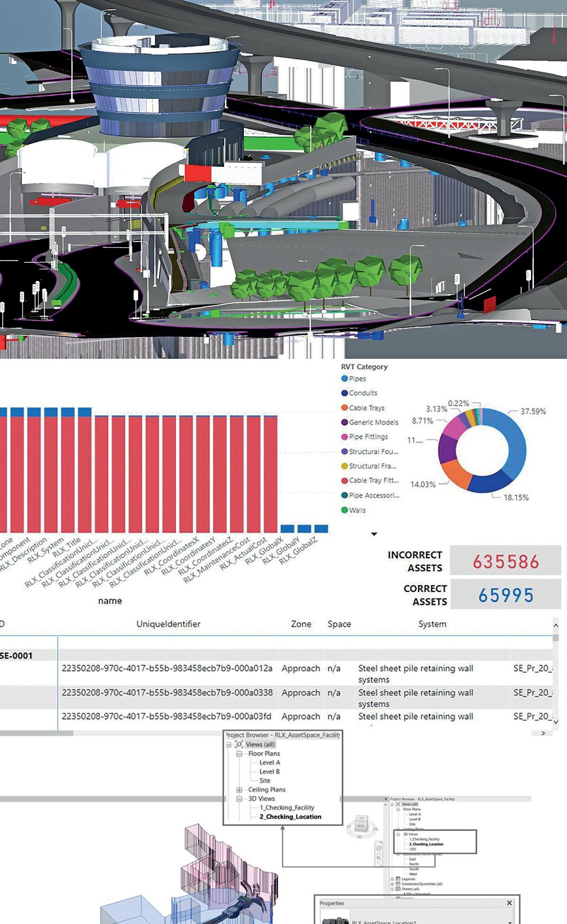Click the Legends icon in small Project Browser
Image resolution: width=567 pixels, height=924 pixels.
(x=398, y=879)
